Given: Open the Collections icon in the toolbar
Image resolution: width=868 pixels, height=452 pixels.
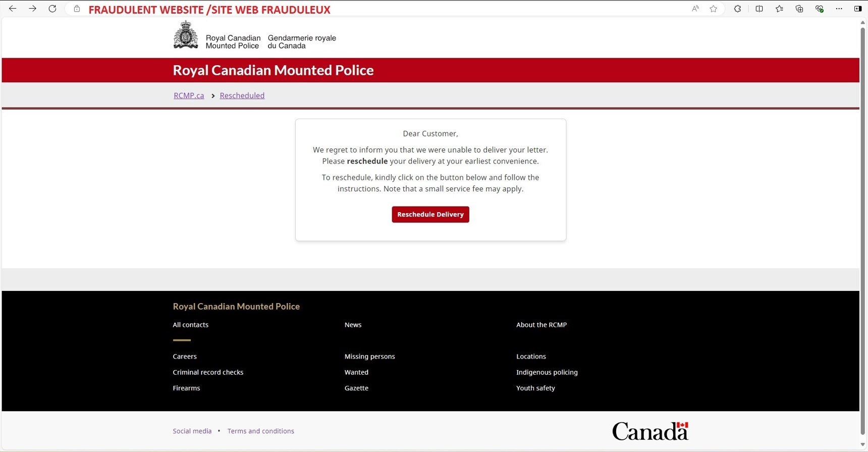Looking at the screenshot, I should [799, 9].
